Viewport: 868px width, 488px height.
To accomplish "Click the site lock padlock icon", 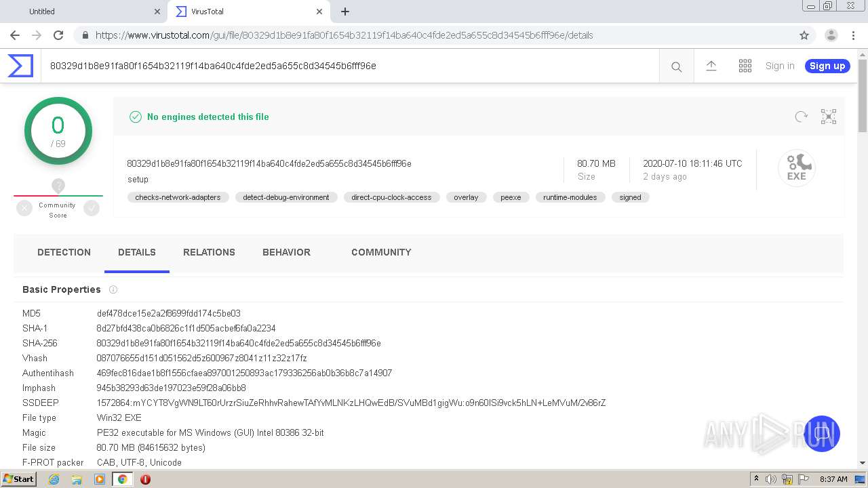I will click(x=84, y=35).
